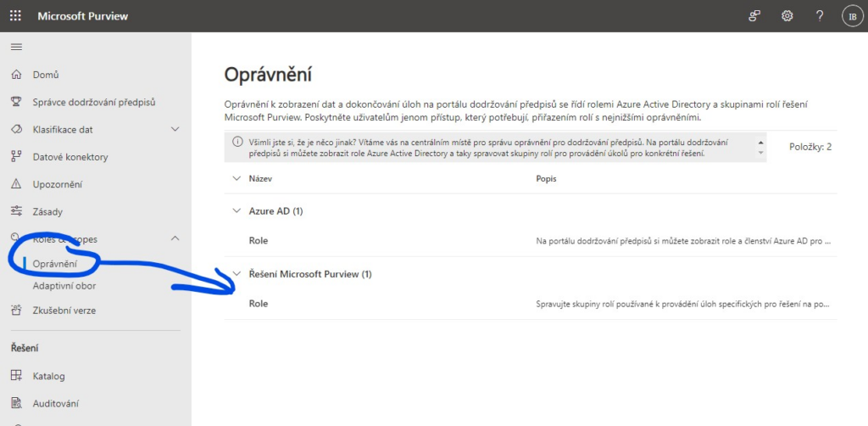Open Auditování under Řešení
Viewport: 868px width, 426px height.
coord(55,403)
